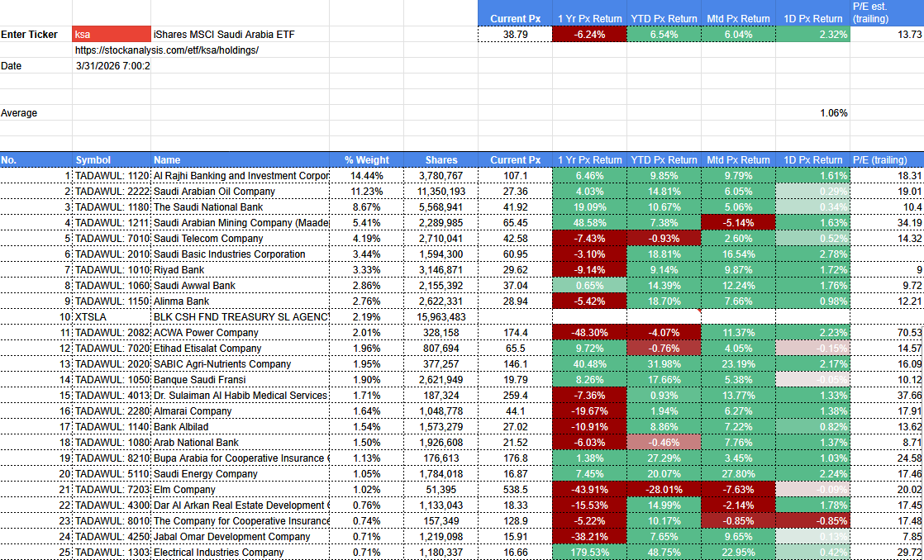This screenshot has width=924, height=560.
Task: Select the 'Average' label cell
Action: (x=36, y=113)
